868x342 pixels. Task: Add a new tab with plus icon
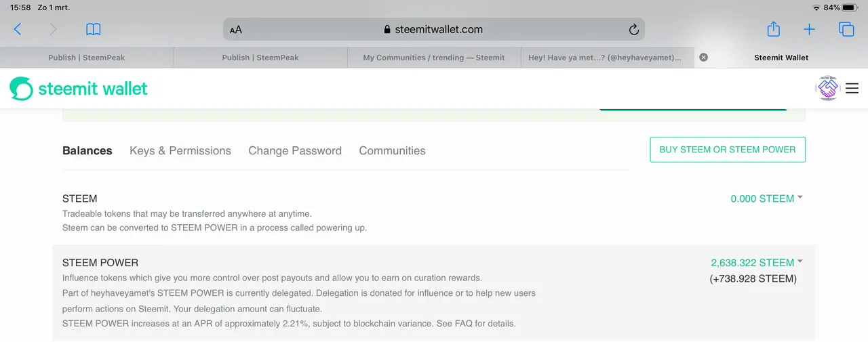coord(809,29)
